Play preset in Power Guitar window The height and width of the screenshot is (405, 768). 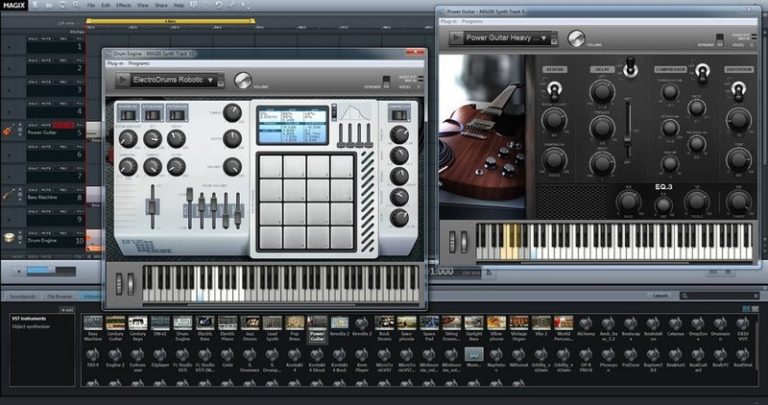tap(456, 38)
